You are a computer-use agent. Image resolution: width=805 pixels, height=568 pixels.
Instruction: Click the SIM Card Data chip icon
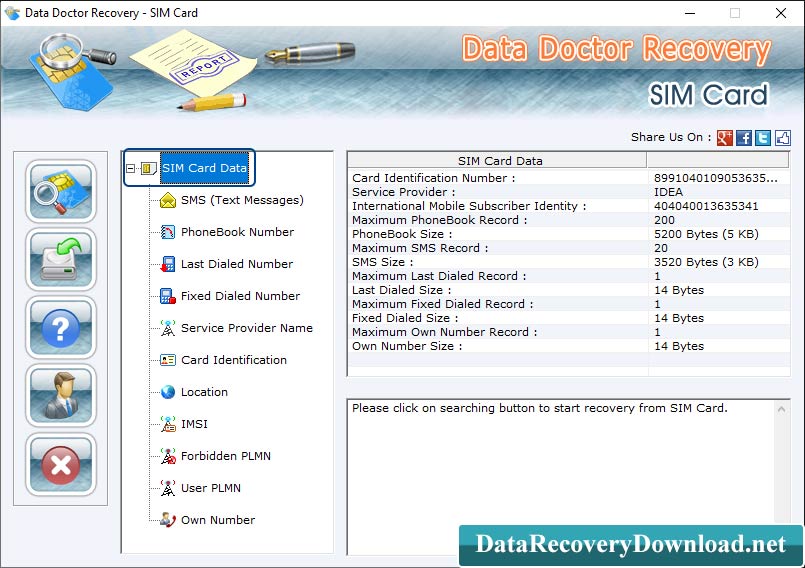(x=148, y=168)
